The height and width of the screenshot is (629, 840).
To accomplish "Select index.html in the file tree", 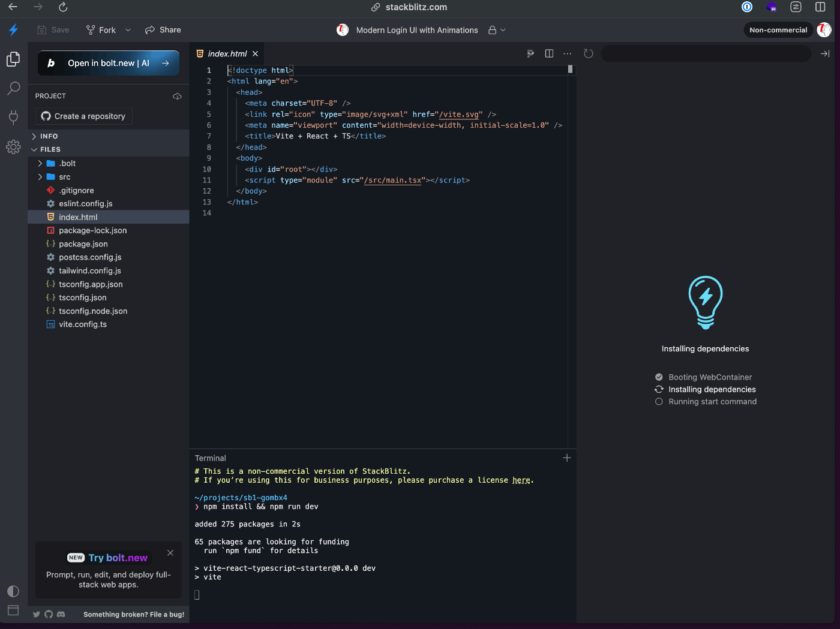I will coord(108,217).
